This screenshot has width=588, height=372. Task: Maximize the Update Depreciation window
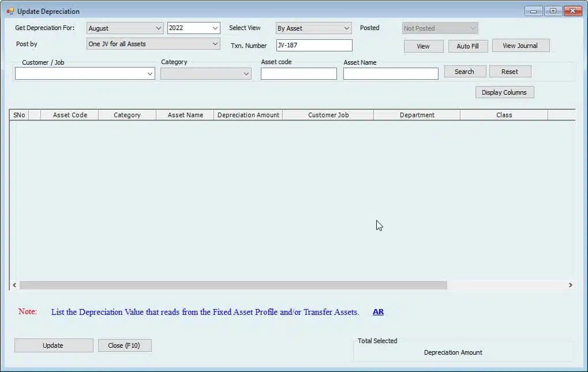(553, 11)
